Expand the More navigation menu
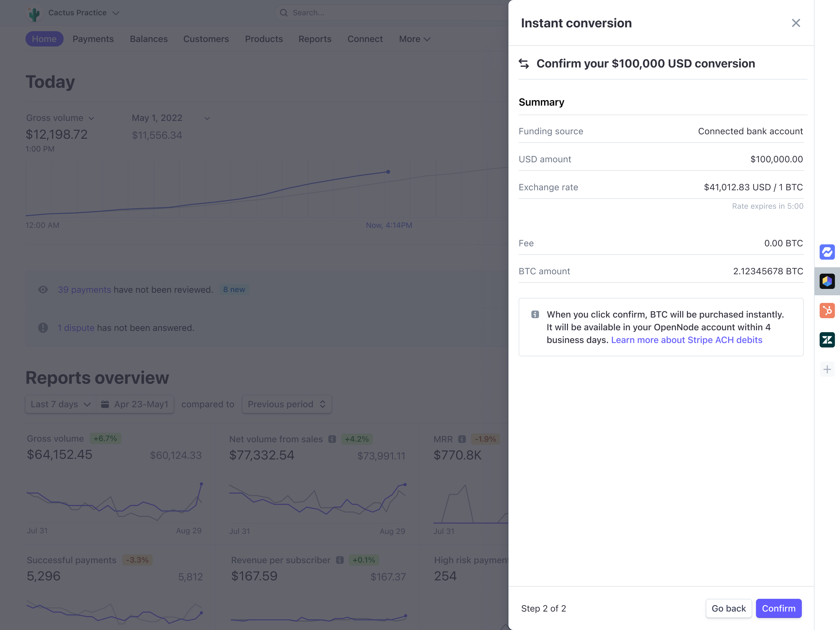 (414, 39)
